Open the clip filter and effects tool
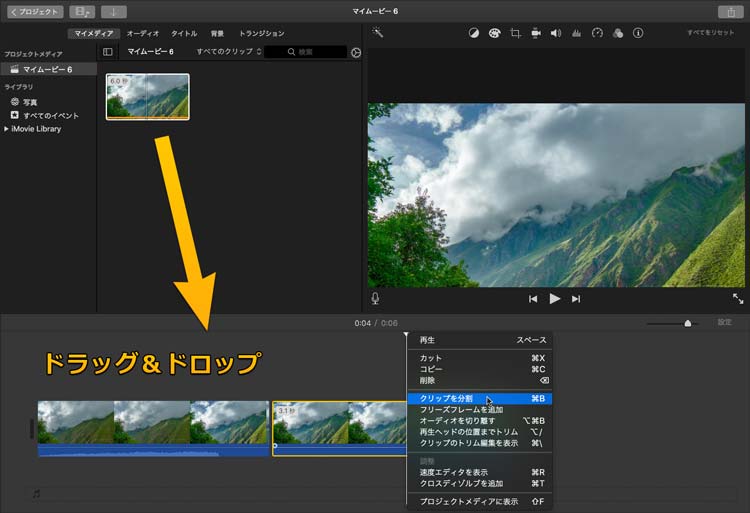This screenshot has width=750, height=513. 618,33
